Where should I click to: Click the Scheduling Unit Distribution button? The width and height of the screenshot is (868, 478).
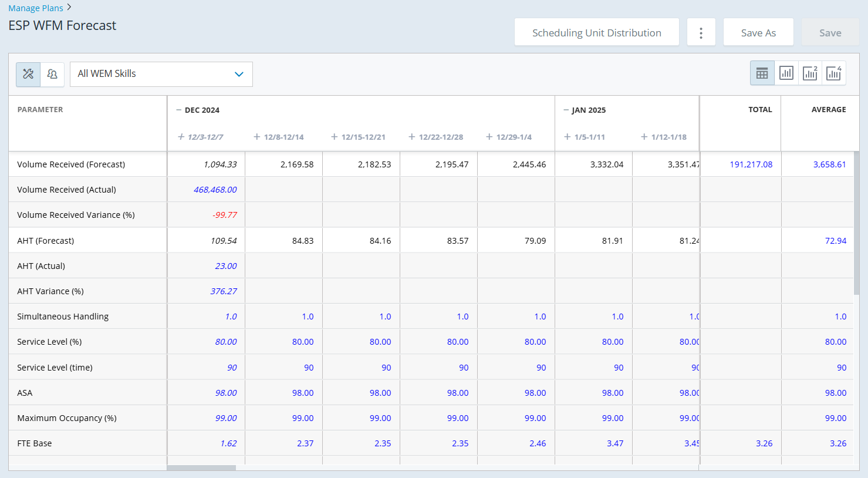click(x=597, y=32)
